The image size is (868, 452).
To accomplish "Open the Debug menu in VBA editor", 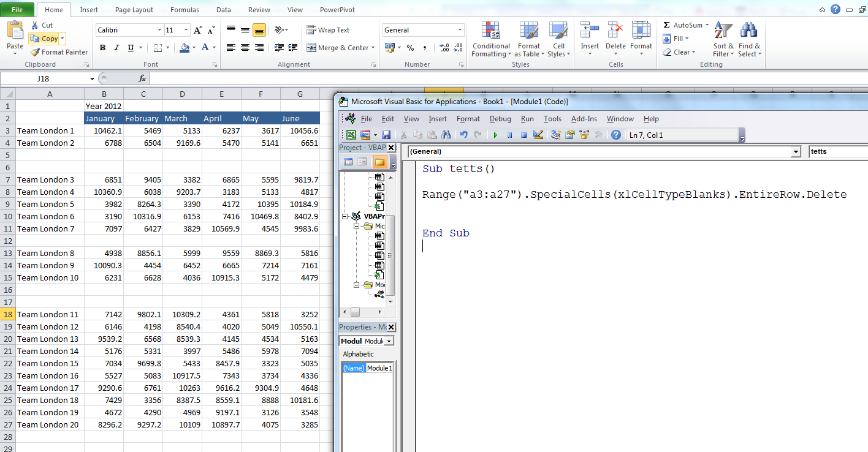I will [500, 119].
